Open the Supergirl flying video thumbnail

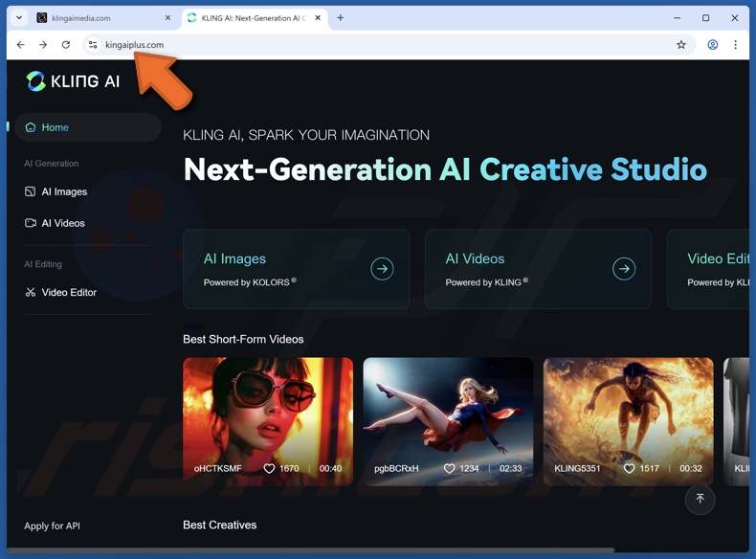pos(448,410)
